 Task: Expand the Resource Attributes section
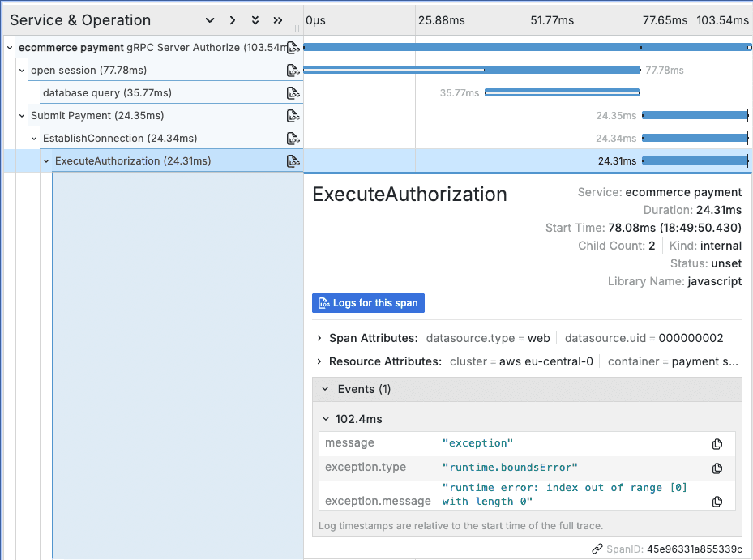pos(317,361)
